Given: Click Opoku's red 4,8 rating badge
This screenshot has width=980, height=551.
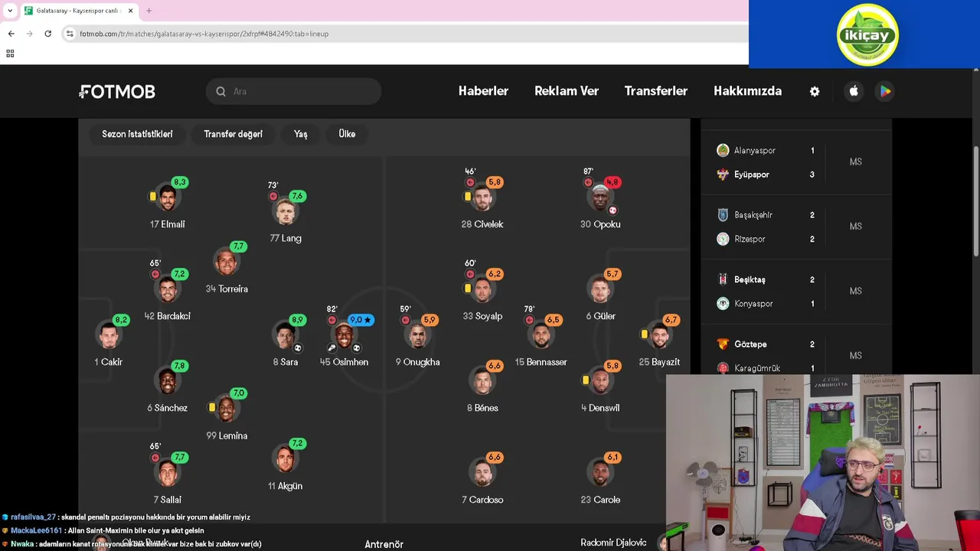Looking at the screenshot, I should (x=612, y=182).
